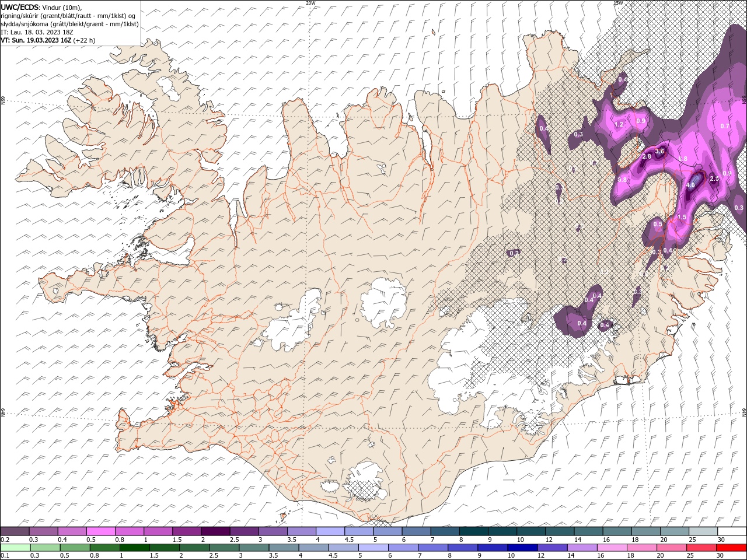Image resolution: width=747 pixels, height=560 pixels.
Task: Select top legend swatch starting at 1.5
Action: pyautogui.click(x=186, y=531)
